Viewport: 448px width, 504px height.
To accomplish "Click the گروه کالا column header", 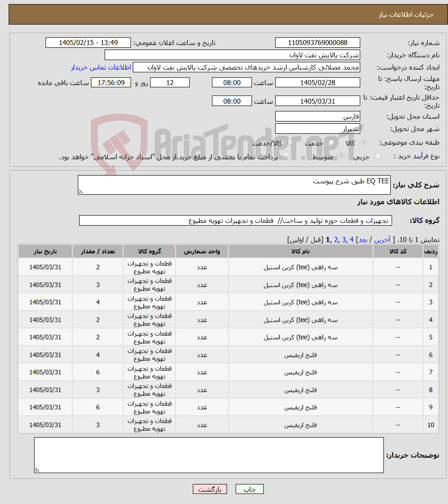I will [x=150, y=252].
